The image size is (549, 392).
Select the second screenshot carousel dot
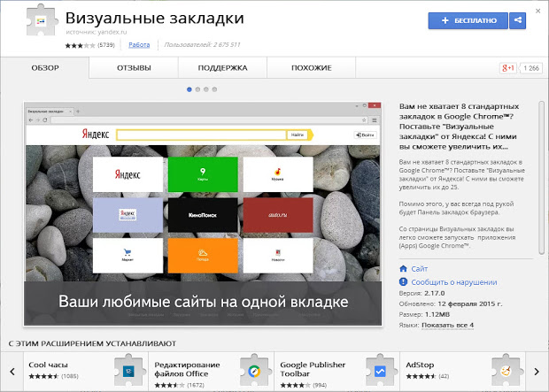[x=197, y=89]
